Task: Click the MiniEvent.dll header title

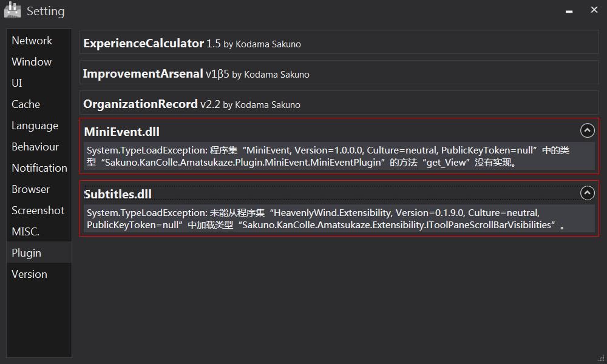Action: point(121,132)
